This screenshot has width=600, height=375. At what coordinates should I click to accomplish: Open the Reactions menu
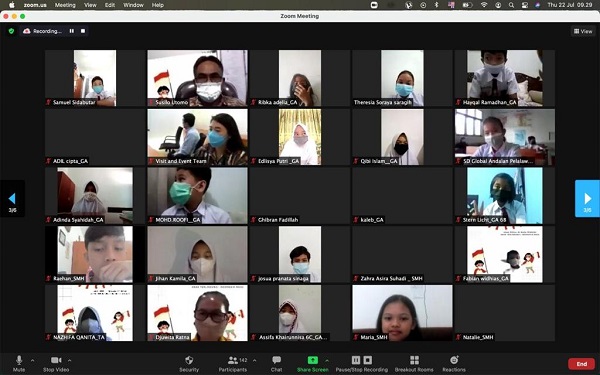[x=454, y=364]
